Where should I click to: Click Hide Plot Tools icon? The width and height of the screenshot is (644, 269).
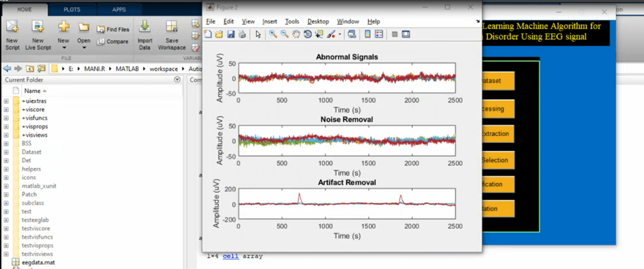click(394, 34)
